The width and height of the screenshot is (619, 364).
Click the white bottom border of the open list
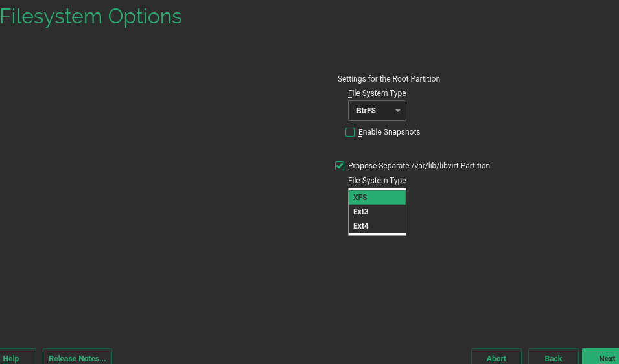click(377, 234)
